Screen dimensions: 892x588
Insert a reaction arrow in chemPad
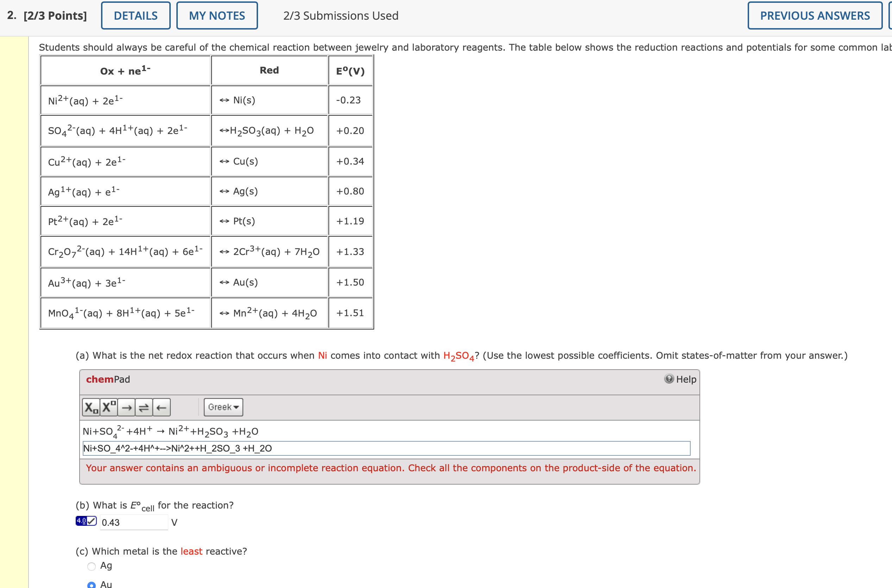[x=127, y=407]
